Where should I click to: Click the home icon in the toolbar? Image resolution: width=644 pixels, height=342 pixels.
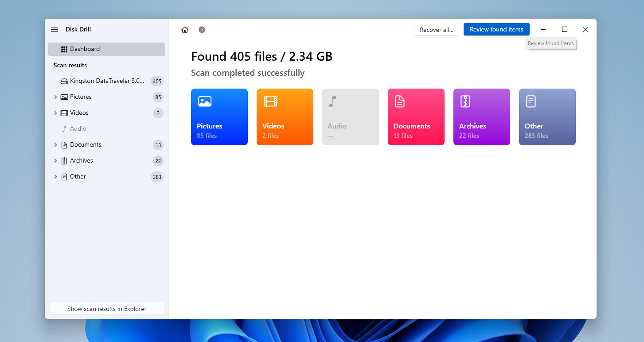click(x=185, y=30)
